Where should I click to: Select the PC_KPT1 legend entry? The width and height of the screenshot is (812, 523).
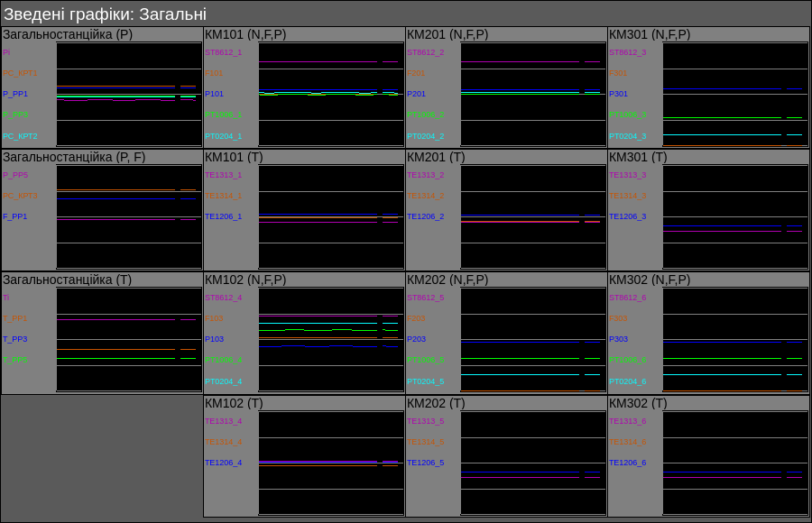[x=20, y=73]
